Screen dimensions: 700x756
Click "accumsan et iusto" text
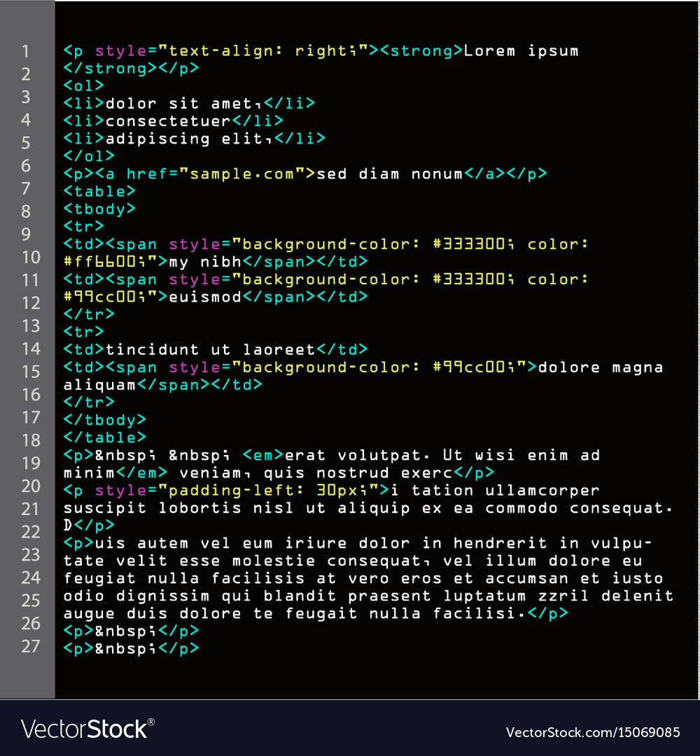574,579
